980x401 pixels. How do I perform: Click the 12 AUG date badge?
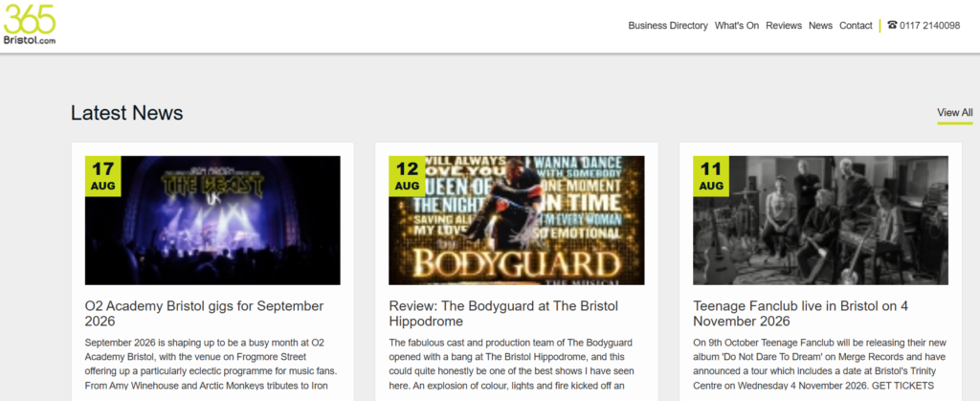click(x=406, y=176)
